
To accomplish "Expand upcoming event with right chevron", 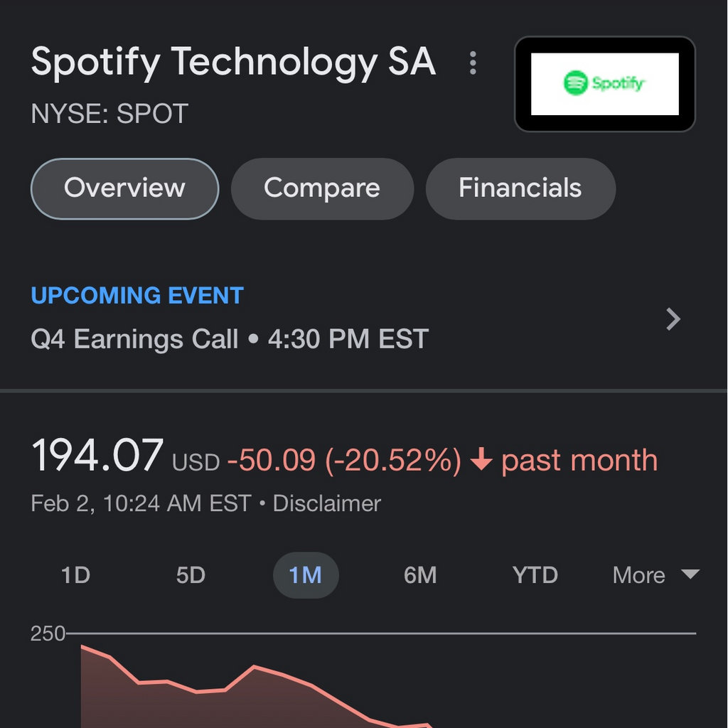I will pyautogui.click(x=673, y=319).
